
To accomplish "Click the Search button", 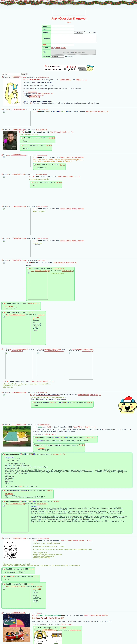I will (25, 74).
